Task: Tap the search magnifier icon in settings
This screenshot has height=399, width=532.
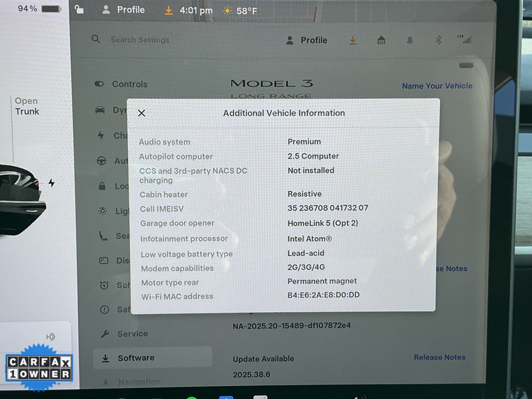Action: 96,39
